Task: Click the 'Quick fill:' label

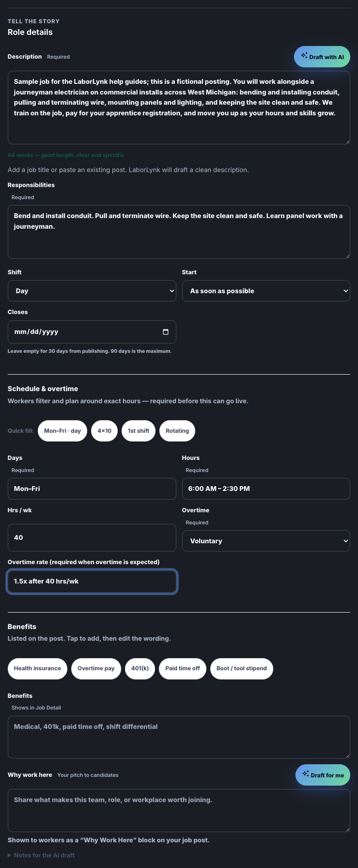Action: [21, 431]
